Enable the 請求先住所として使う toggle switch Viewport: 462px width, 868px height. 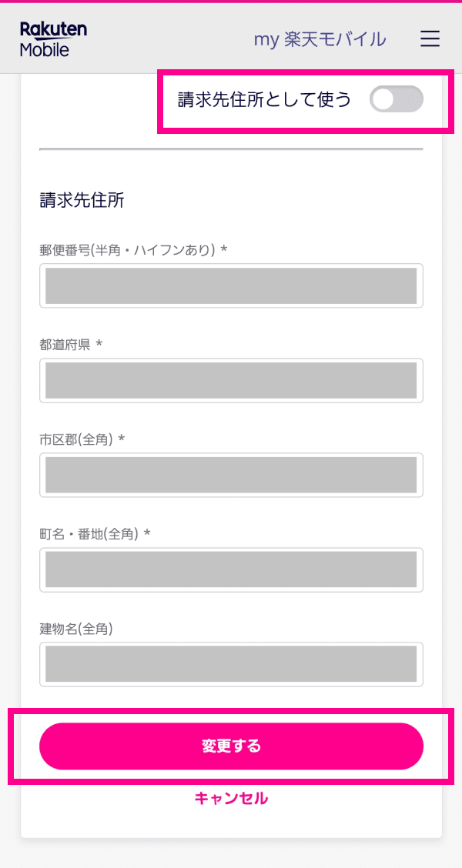tap(396, 99)
